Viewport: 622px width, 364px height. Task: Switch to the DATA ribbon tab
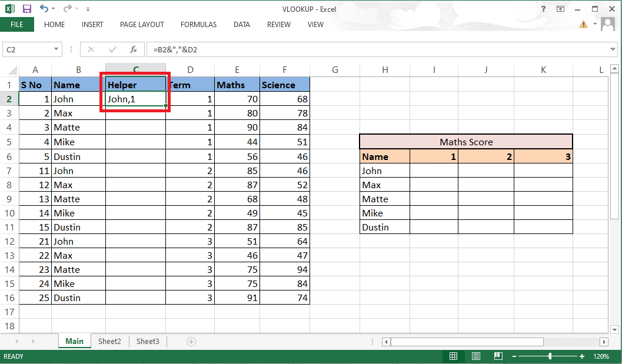pyautogui.click(x=242, y=25)
